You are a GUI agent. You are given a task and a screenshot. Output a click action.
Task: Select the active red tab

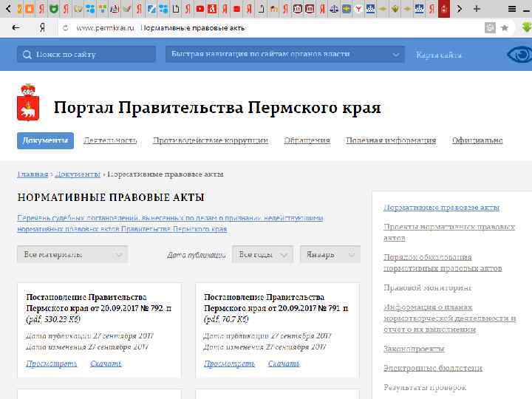click(444, 9)
